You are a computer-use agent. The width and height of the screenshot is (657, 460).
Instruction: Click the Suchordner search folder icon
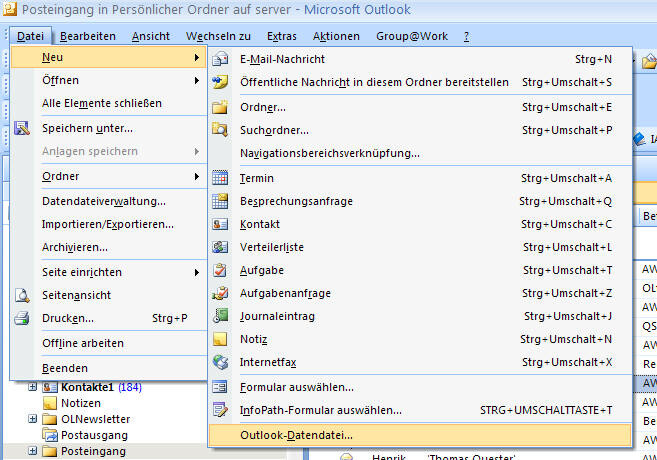[x=221, y=130]
